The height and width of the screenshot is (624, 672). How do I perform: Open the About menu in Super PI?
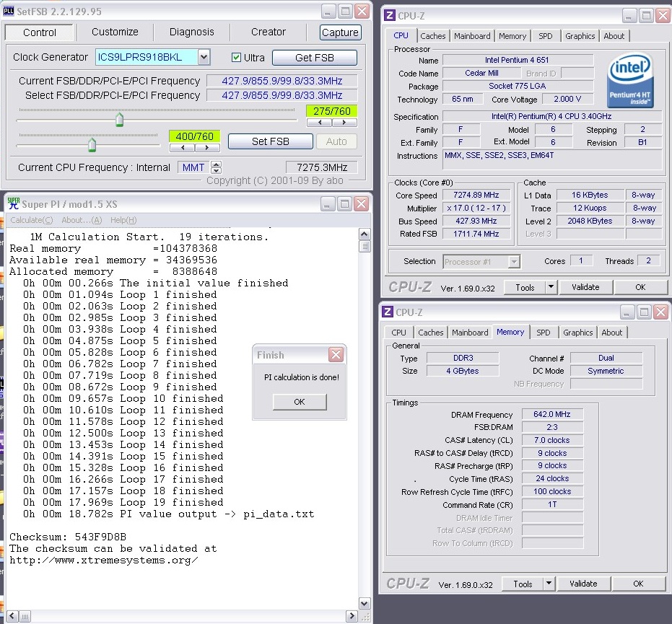click(82, 220)
